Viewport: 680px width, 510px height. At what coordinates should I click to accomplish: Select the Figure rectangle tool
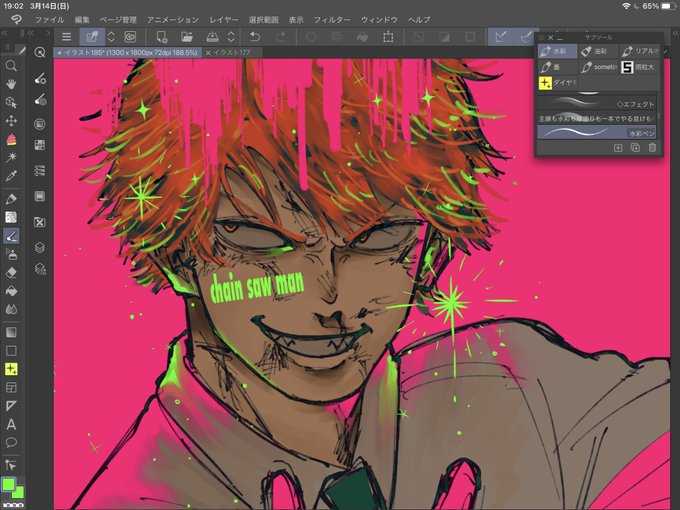coord(11,350)
